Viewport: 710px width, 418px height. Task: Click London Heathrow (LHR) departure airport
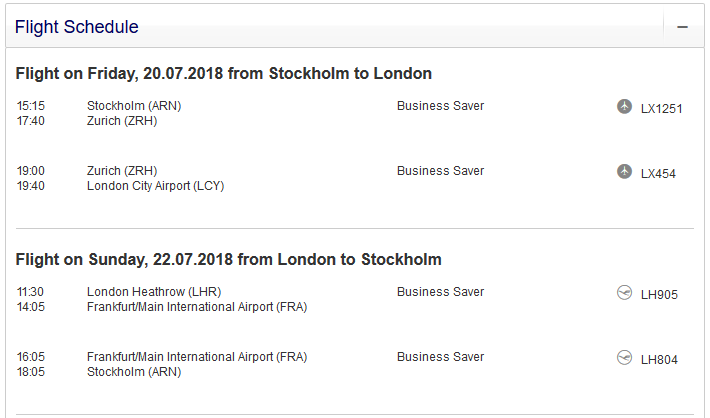click(154, 292)
